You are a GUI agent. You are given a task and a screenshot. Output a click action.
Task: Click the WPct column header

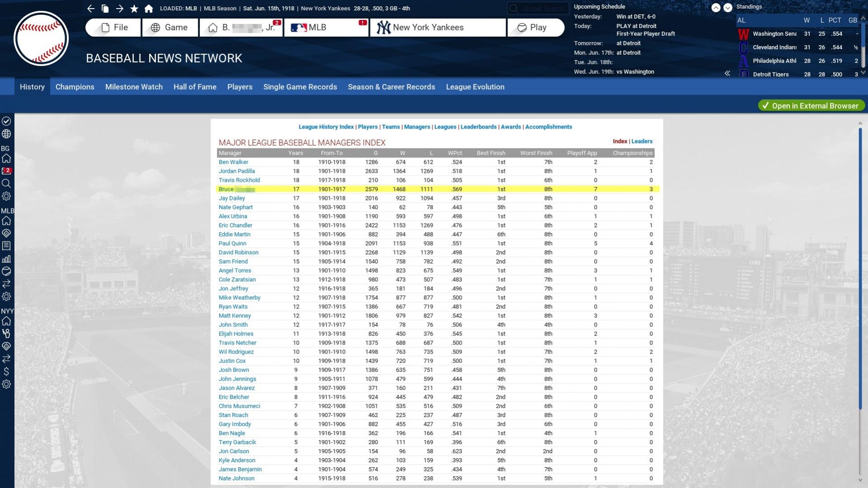[x=455, y=153]
